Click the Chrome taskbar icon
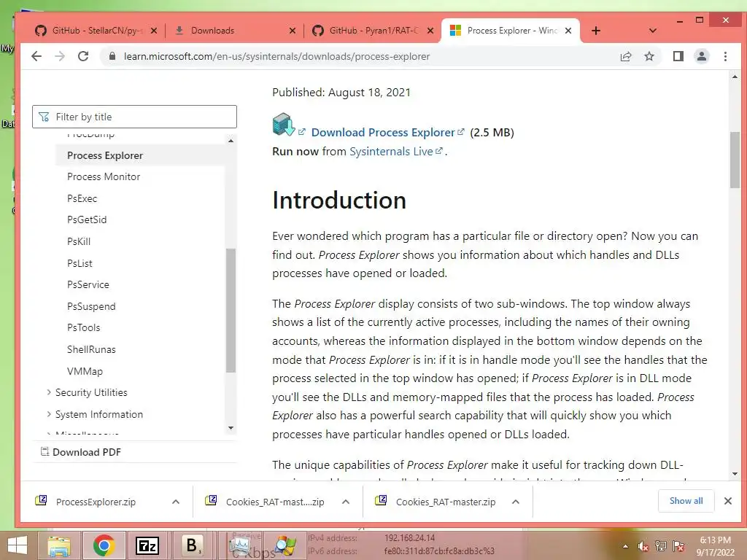The height and width of the screenshot is (560, 747). coord(104,545)
